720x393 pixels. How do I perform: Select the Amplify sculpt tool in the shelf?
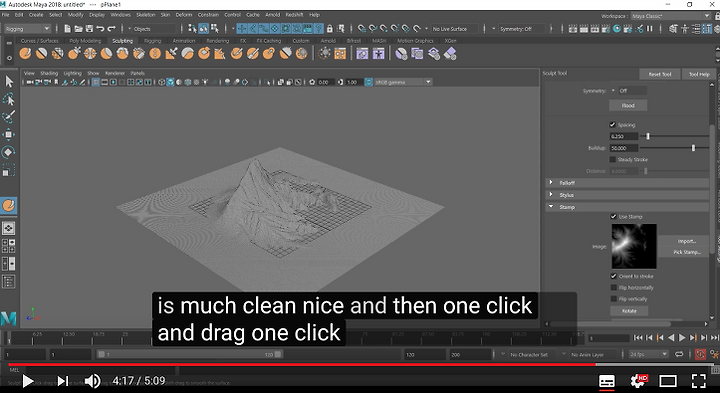click(x=285, y=54)
